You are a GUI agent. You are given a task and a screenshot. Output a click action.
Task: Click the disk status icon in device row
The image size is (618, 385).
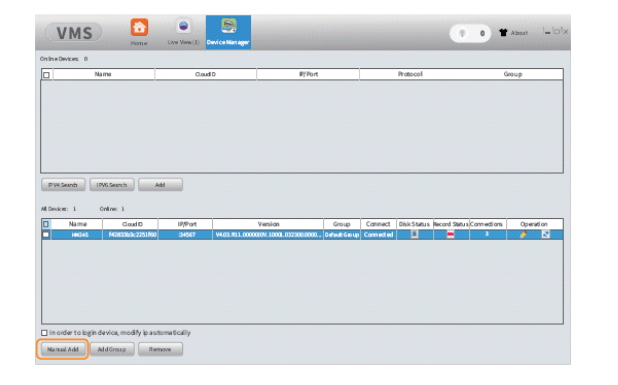[414, 234]
